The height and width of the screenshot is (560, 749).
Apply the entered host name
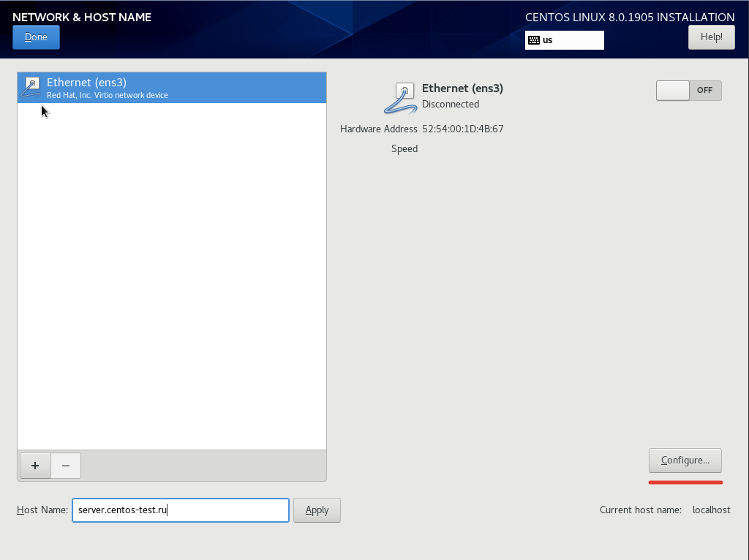point(317,510)
